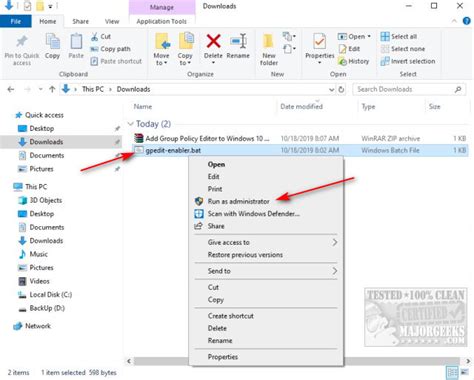Open the Recent locations dropdown arrow

pos(40,89)
